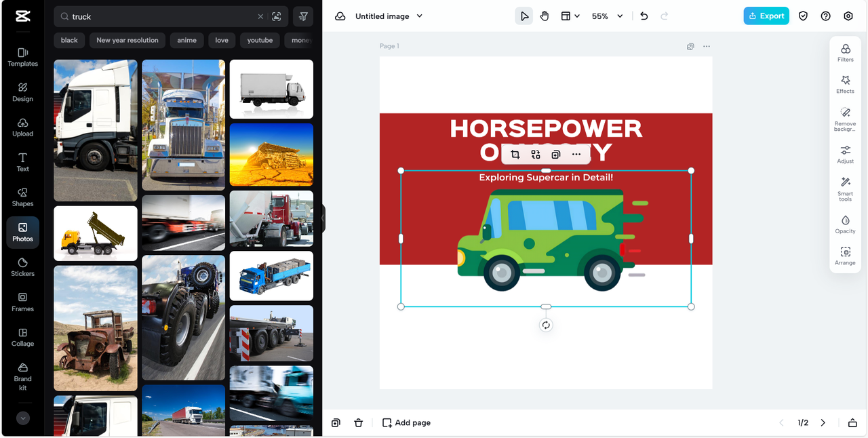The image size is (868, 438).
Task: Open the Untitled image title dropdown
Action: 389,16
